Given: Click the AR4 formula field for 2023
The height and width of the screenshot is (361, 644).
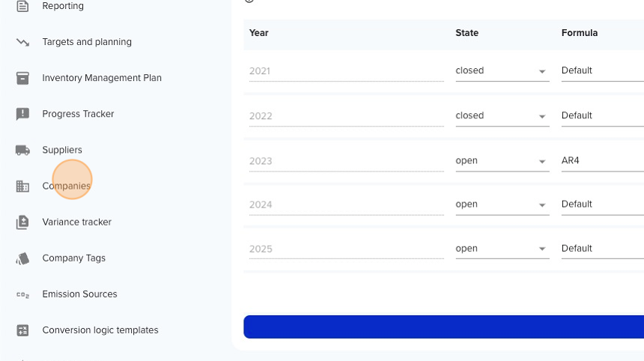Looking at the screenshot, I should pyautogui.click(x=603, y=162).
